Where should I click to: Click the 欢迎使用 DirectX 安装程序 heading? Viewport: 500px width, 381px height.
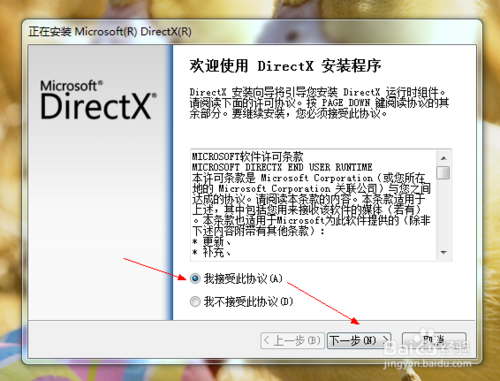click(286, 66)
